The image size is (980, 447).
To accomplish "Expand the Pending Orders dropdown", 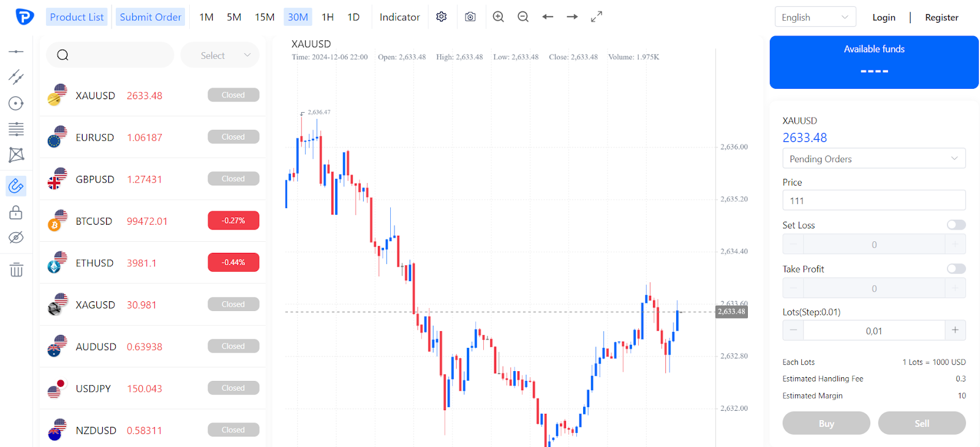I will point(873,159).
